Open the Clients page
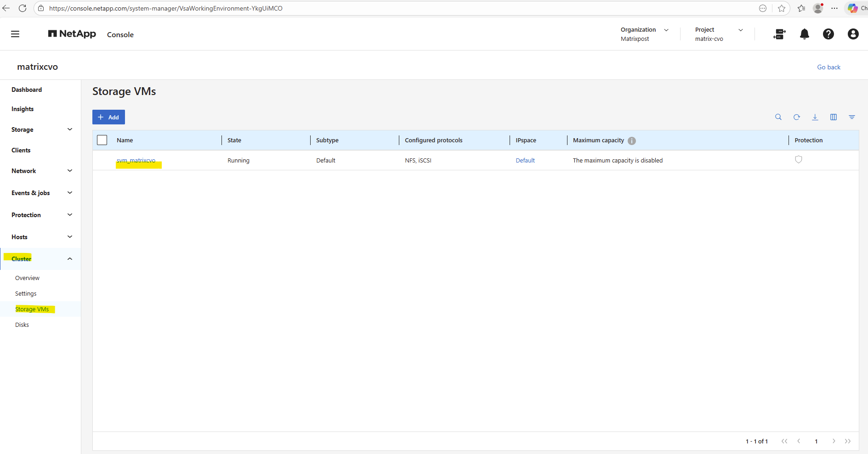This screenshot has width=868, height=454. (x=21, y=150)
